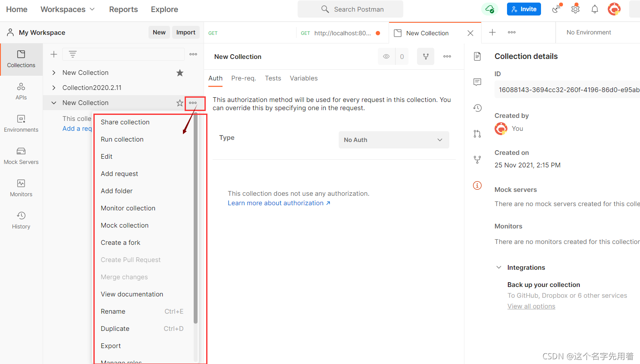Open the pull requests icon in right sidebar
The height and width of the screenshot is (364, 640).
point(477,134)
